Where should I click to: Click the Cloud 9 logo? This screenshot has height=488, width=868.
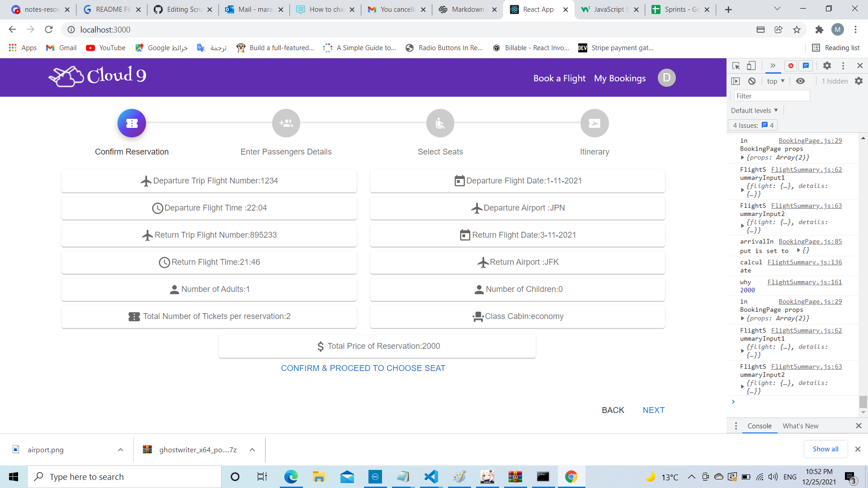point(98,76)
